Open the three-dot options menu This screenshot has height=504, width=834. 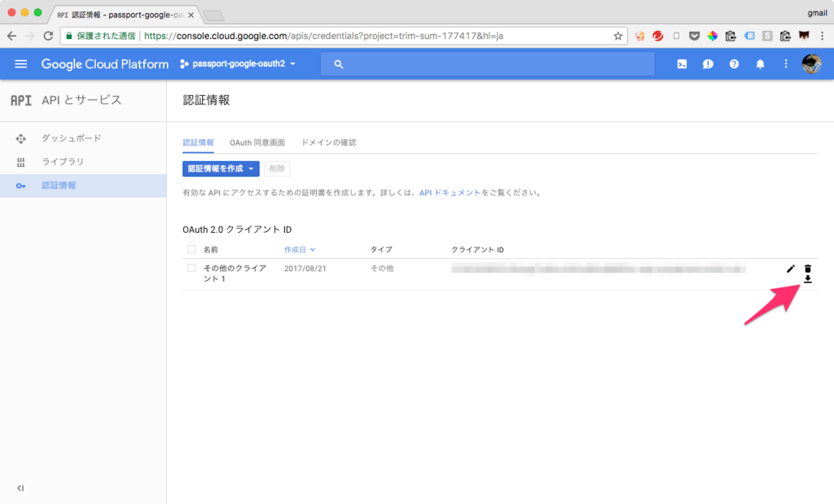[x=786, y=64]
